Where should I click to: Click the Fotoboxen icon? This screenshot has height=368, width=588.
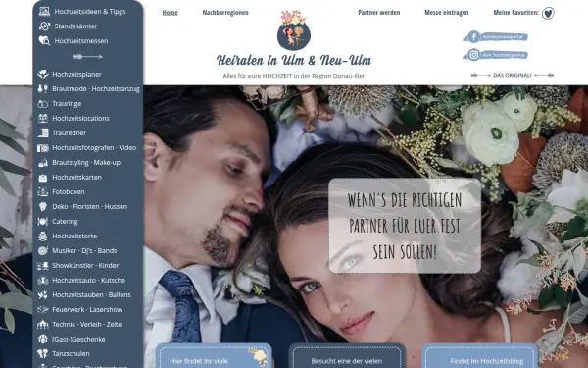click(43, 192)
